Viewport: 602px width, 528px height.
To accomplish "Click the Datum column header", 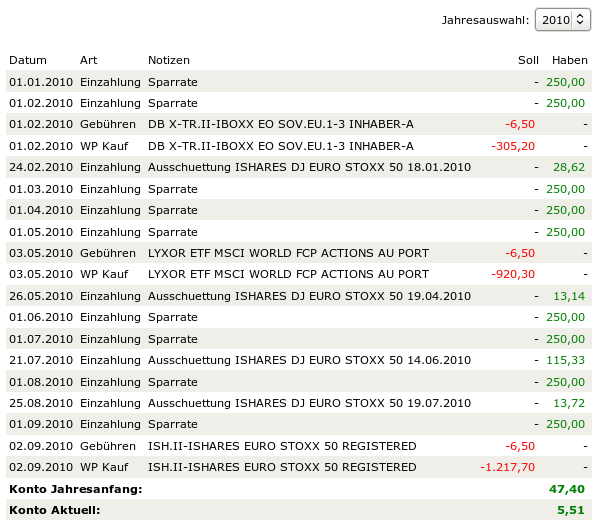I will pyautogui.click(x=28, y=60).
